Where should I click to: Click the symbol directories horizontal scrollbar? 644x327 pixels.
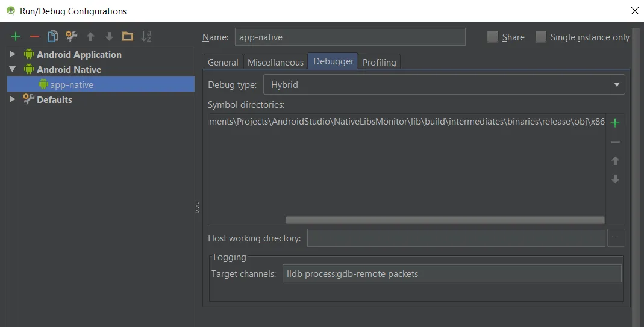(x=445, y=220)
